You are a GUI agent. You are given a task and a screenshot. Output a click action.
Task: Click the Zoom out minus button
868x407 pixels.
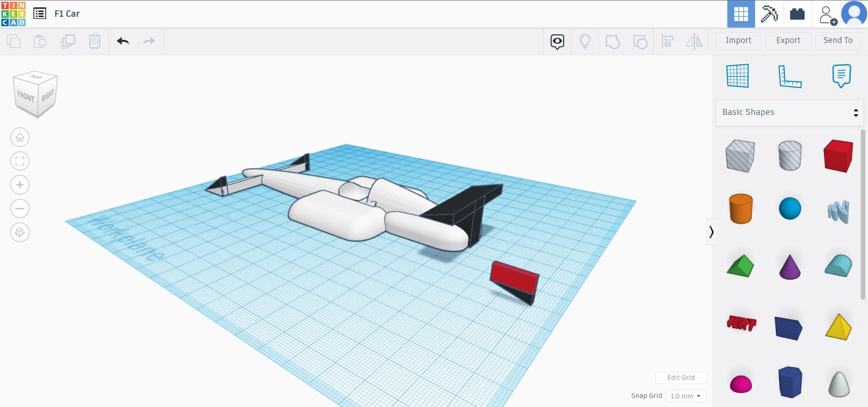20,208
